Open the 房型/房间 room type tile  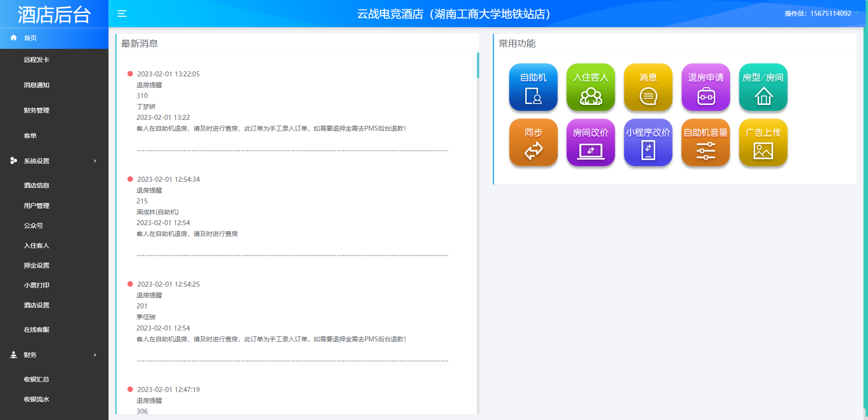coord(763,87)
